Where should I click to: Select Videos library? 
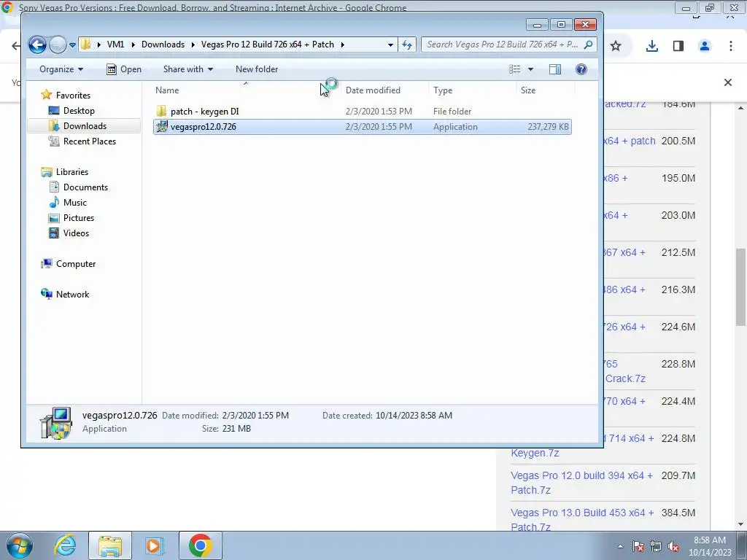click(76, 233)
